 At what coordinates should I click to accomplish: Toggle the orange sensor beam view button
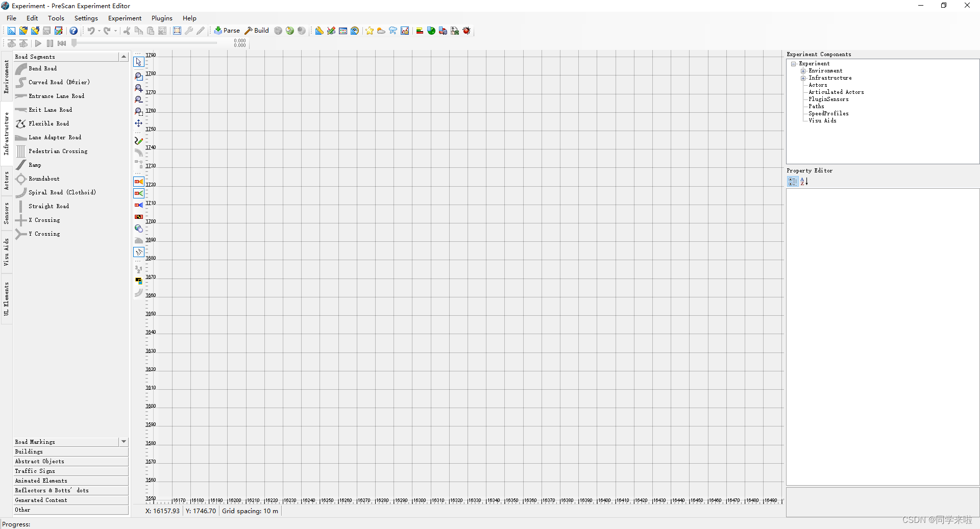[x=139, y=182]
